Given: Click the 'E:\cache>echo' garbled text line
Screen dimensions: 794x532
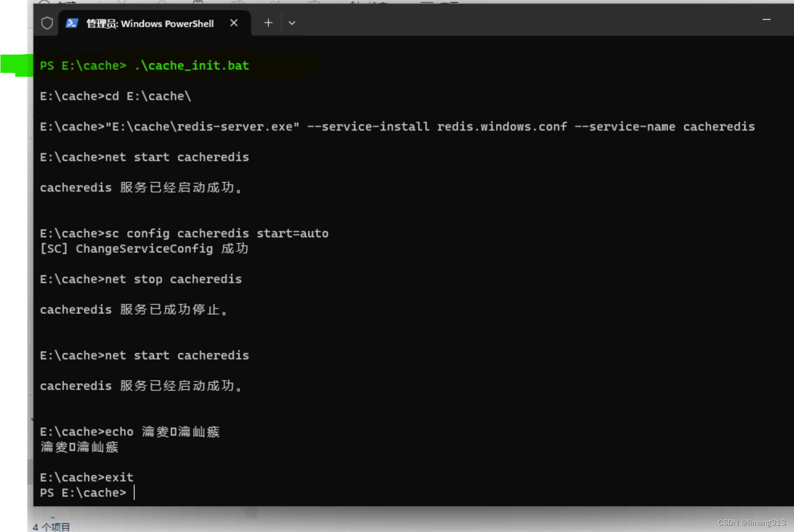Looking at the screenshot, I should [130, 432].
